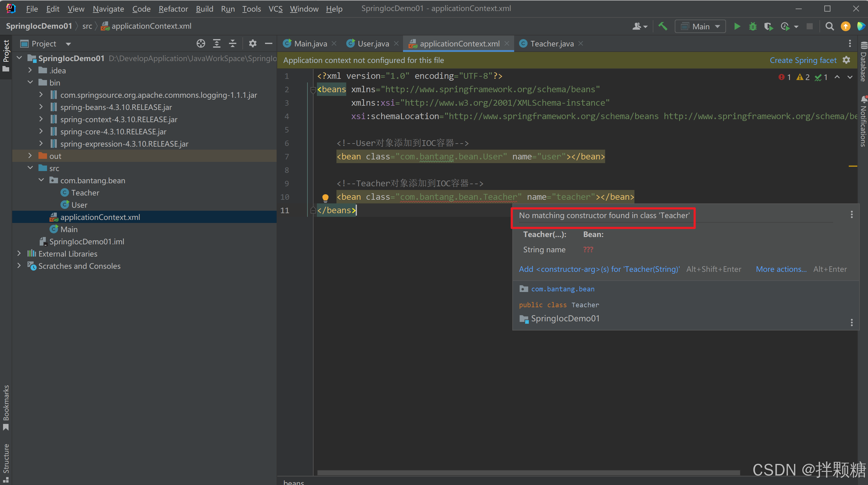Viewport: 868px width, 485px height.
Task: Open Search Everywhere magnifier icon
Action: [830, 26]
